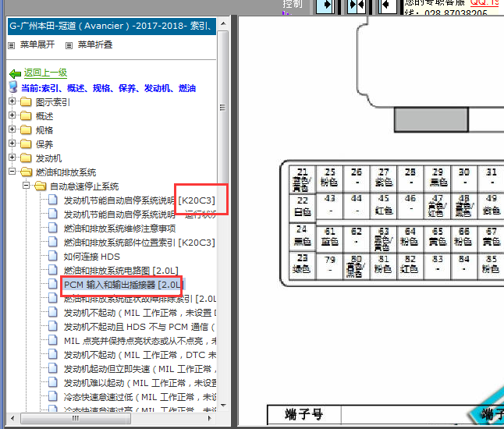This screenshot has height=429, width=504.
Task: Click the open 燃油和排放系统 folder icon
Action: point(26,172)
